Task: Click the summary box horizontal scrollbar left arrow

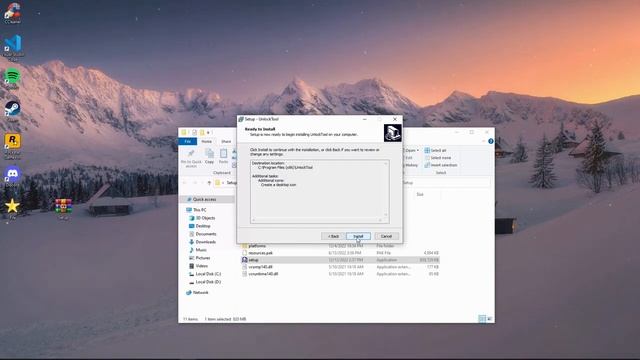Action: (253, 220)
